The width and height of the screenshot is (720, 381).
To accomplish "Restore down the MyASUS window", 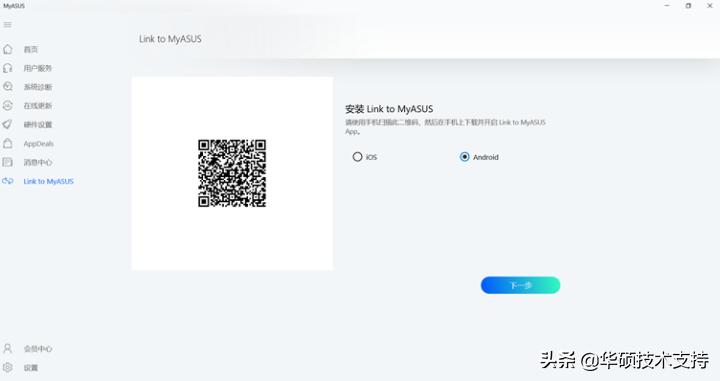I will click(688, 6).
